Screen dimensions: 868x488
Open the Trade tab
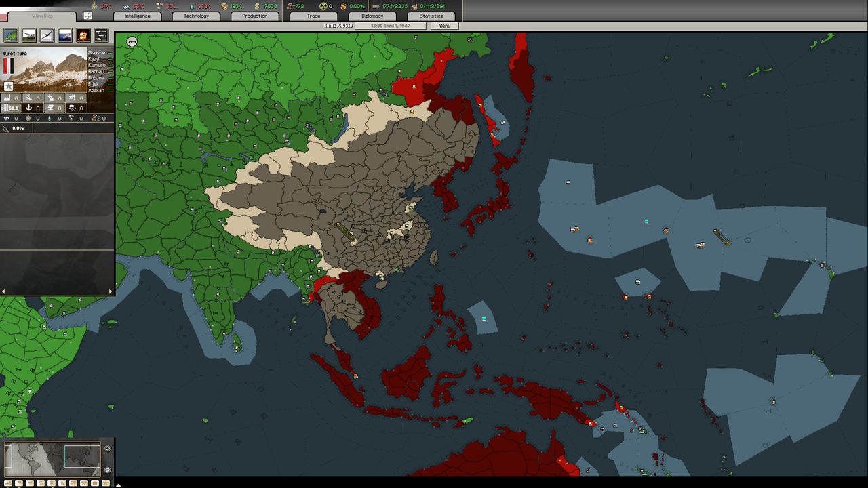click(x=313, y=16)
